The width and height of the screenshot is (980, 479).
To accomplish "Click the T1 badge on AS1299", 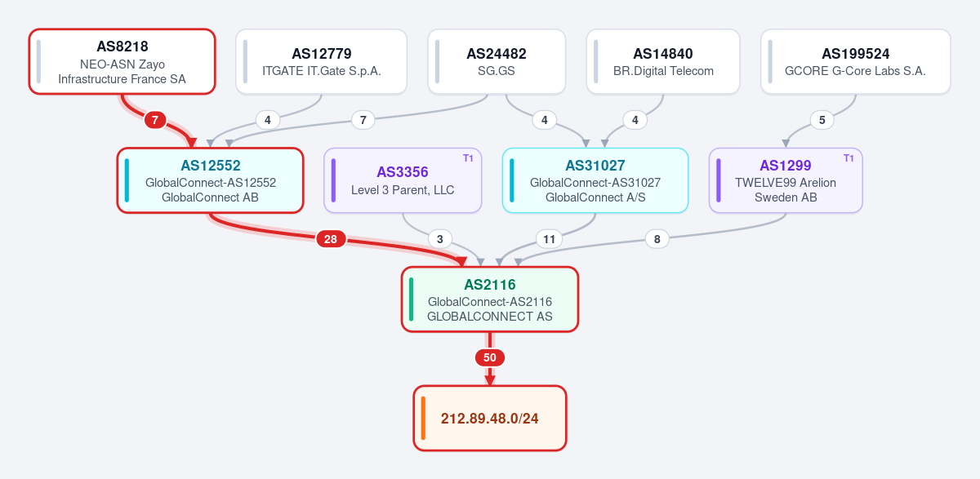I will 849,158.
